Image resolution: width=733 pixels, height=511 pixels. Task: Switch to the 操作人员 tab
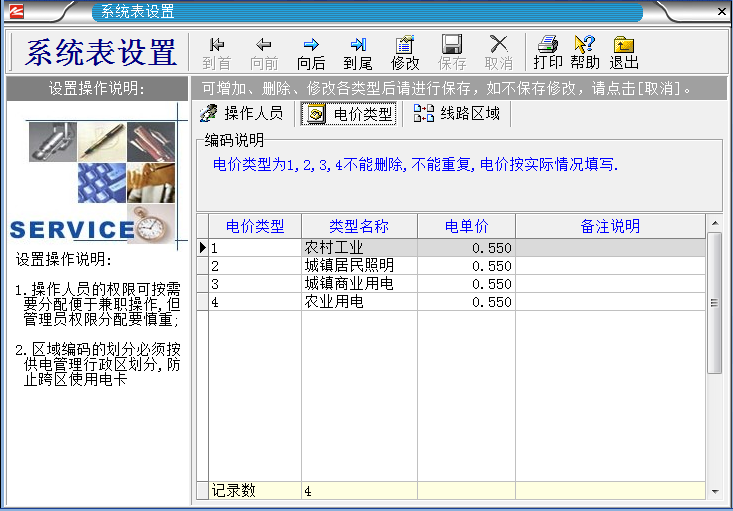[x=242, y=114]
